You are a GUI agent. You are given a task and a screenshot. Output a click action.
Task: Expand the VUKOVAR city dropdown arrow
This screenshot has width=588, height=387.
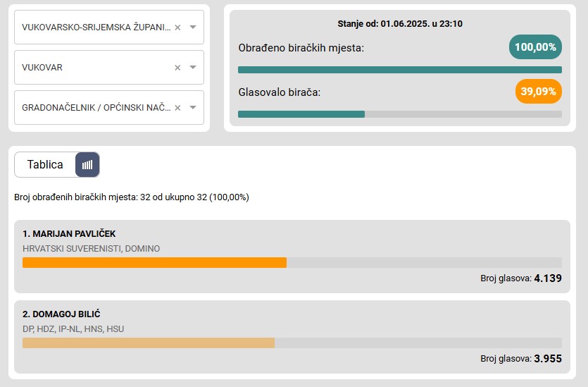point(193,67)
